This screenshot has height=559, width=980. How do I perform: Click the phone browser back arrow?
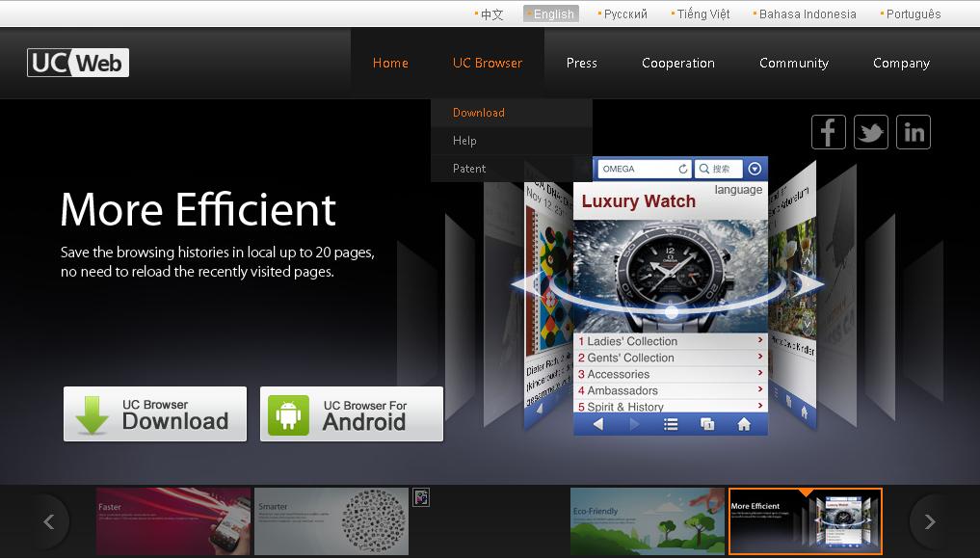(x=598, y=425)
